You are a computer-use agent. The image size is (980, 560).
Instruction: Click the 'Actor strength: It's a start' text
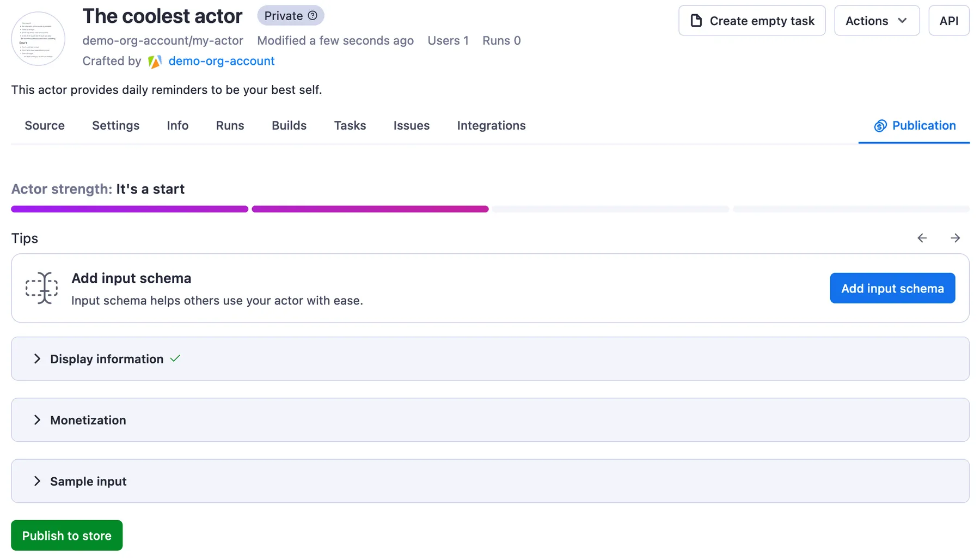[x=98, y=189]
